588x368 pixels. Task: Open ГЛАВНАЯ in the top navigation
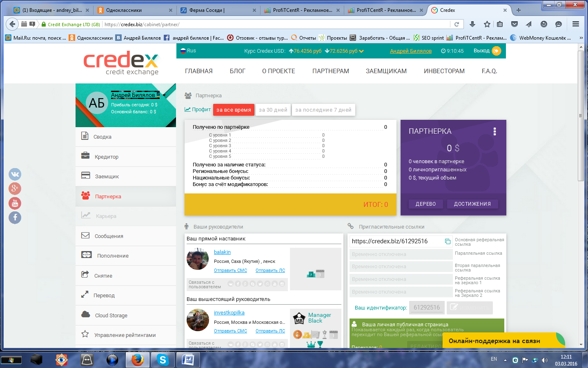(199, 71)
